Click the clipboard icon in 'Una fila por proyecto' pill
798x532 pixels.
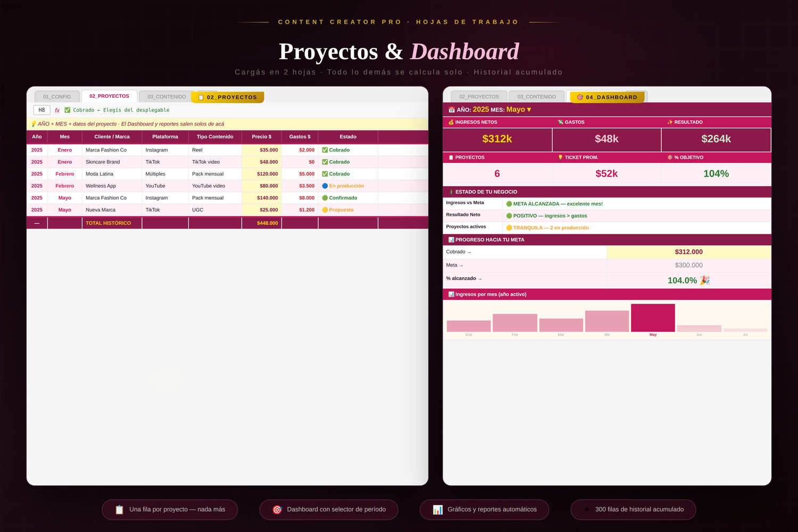[x=119, y=510]
